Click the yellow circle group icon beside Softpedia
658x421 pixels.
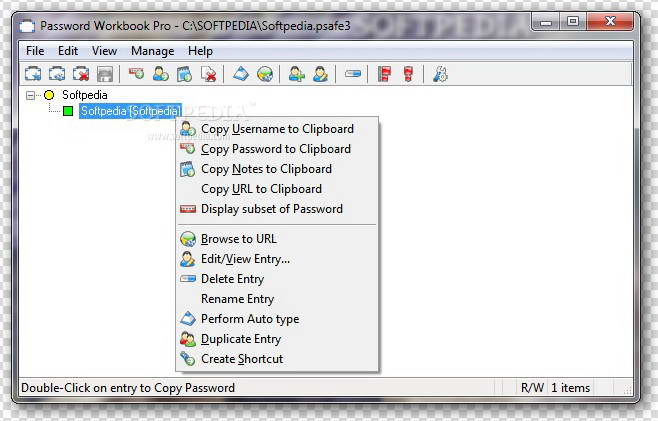pos(49,95)
